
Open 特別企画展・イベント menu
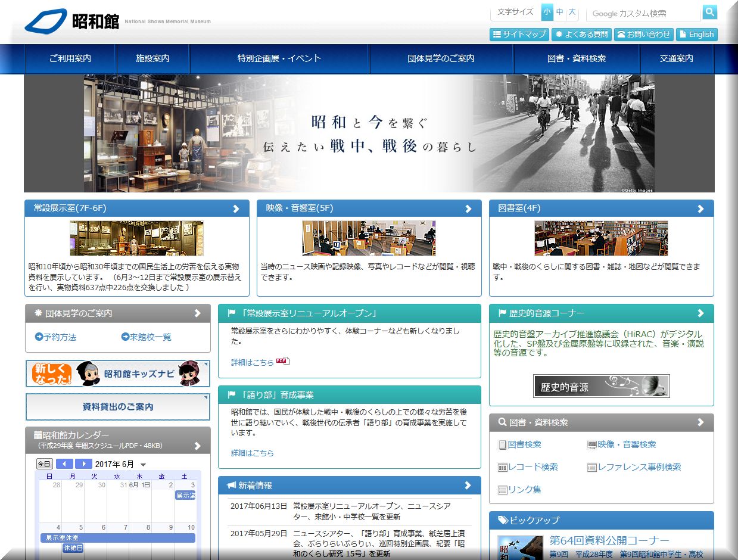279,58
